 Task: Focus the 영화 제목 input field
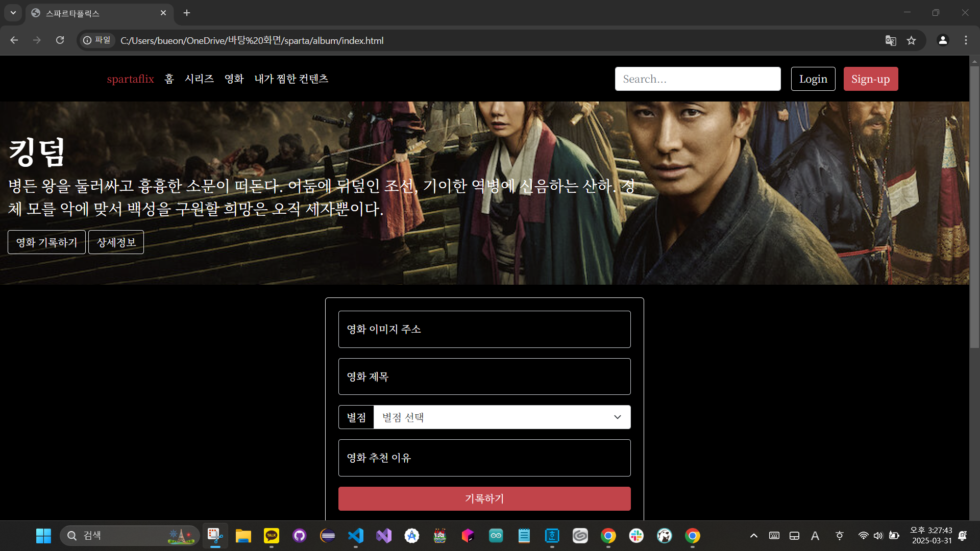(x=484, y=377)
